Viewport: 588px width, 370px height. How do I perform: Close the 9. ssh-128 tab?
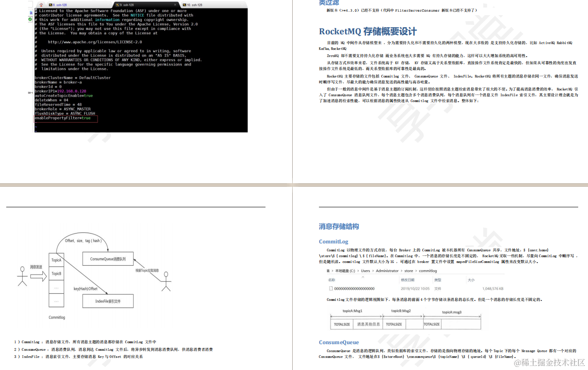pos(174,5)
